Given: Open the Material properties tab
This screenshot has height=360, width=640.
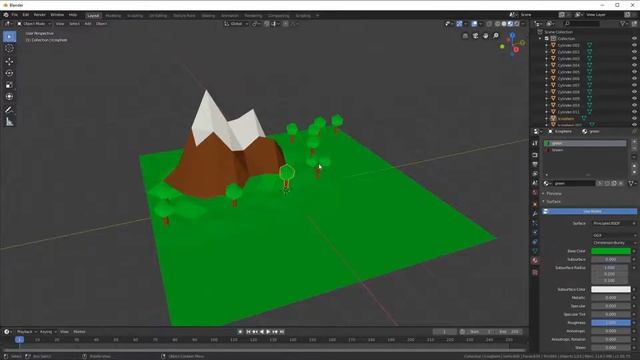Looking at the screenshot, I should tap(535, 260).
